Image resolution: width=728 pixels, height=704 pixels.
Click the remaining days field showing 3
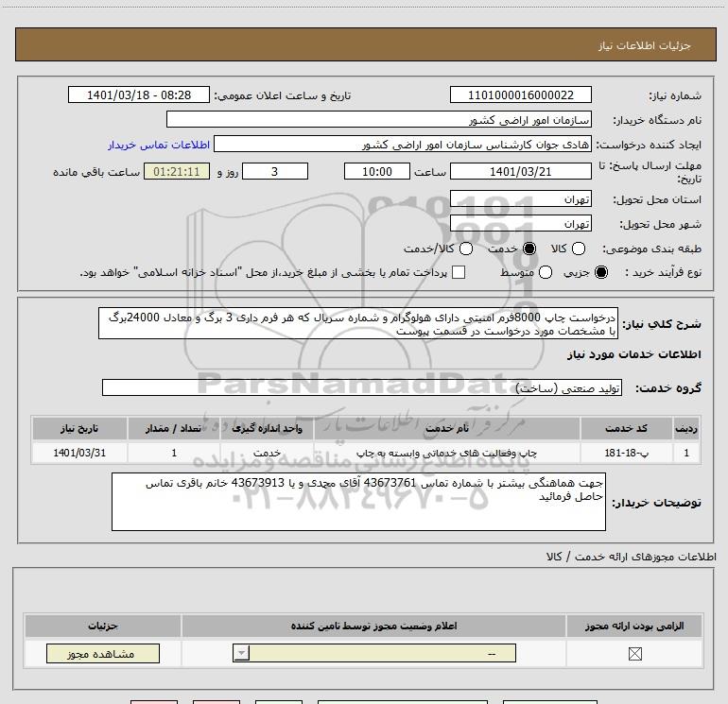pyautogui.click(x=275, y=171)
